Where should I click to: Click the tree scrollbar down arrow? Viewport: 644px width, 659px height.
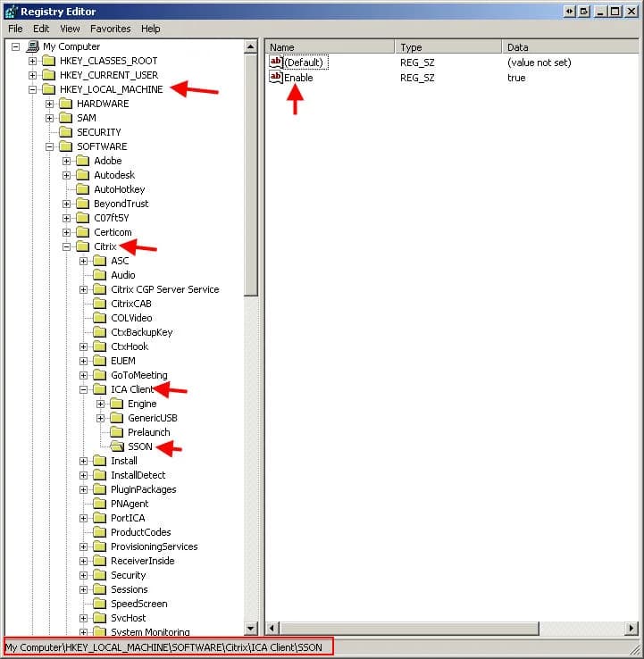tap(250, 629)
